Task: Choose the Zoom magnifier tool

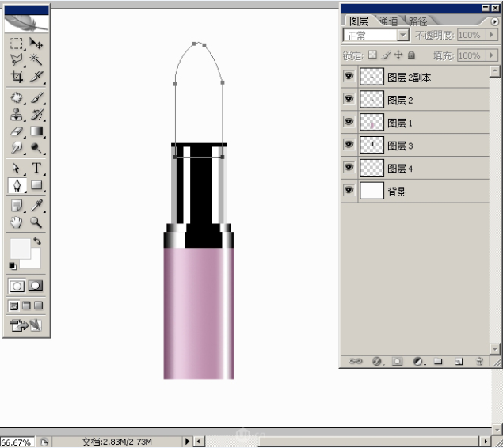Action: point(36,223)
